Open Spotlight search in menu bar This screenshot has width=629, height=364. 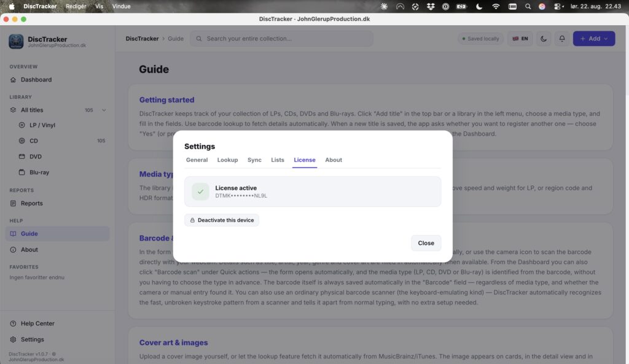(x=528, y=6)
